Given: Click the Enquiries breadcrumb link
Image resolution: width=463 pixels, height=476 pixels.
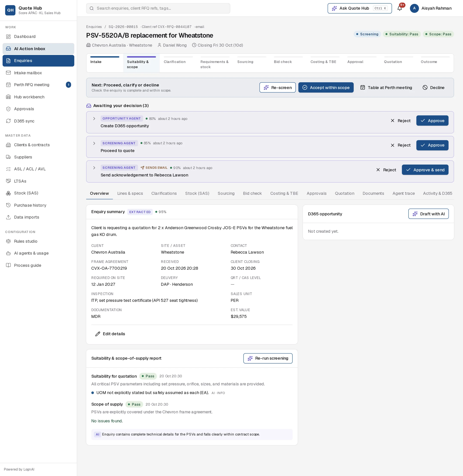Looking at the screenshot, I should coord(94,27).
